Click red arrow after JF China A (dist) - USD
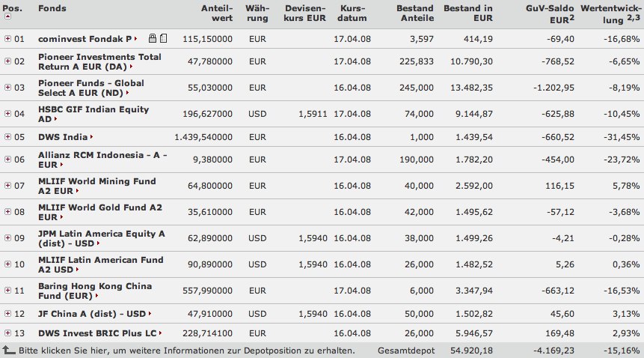 pyautogui.click(x=149, y=314)
